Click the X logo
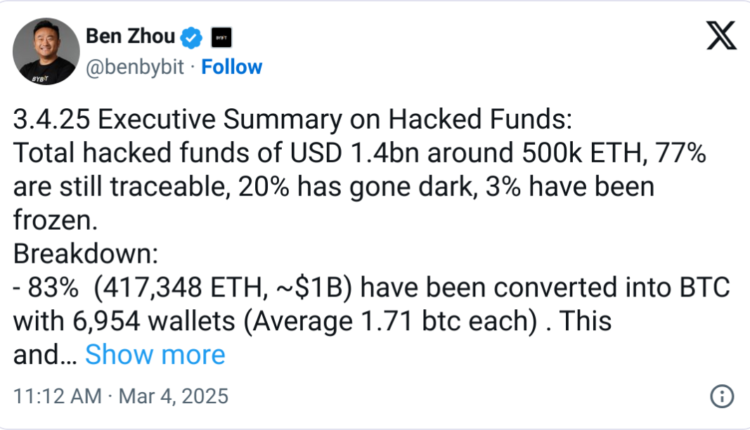The image size is (750, 430). (x=719, y=37)
